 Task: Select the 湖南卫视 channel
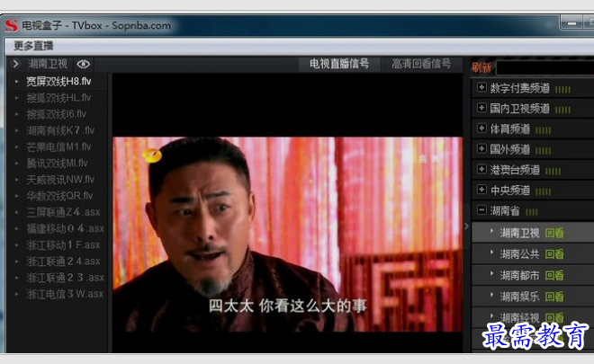(519, 233)
